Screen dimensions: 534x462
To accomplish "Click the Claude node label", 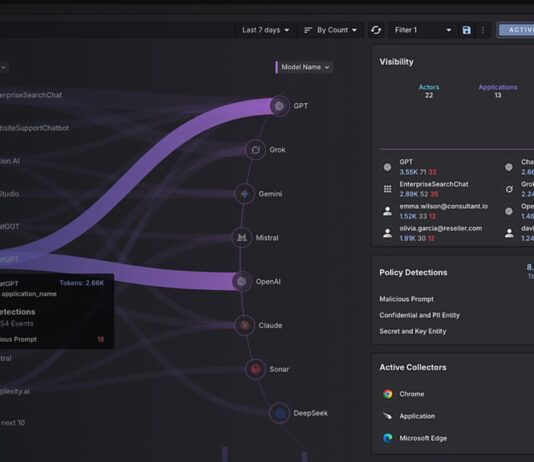I will click(270, 325).
